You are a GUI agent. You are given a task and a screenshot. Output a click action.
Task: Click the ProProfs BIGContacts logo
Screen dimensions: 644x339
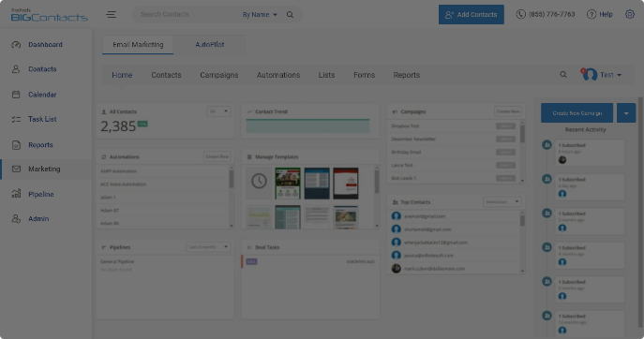50,15
